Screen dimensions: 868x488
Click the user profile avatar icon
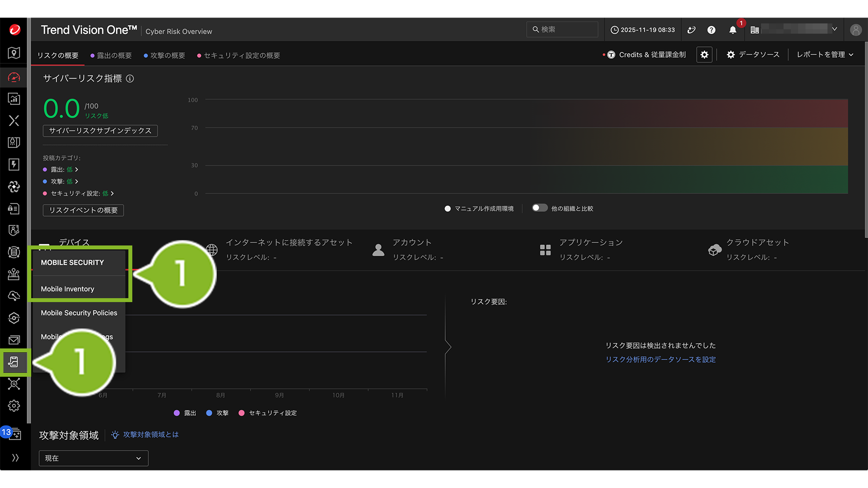click(855, 30)
